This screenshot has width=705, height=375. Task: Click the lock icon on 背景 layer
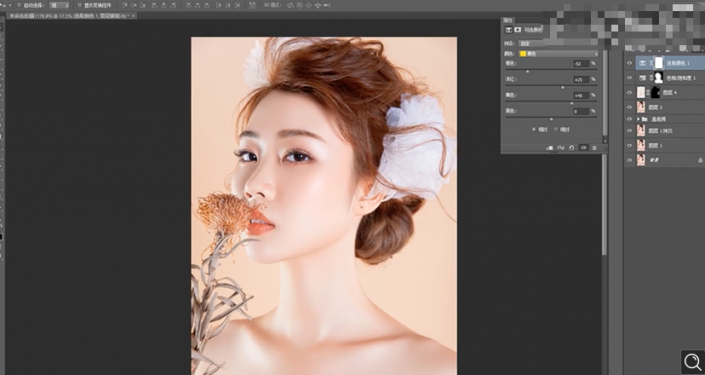point(700,160)
